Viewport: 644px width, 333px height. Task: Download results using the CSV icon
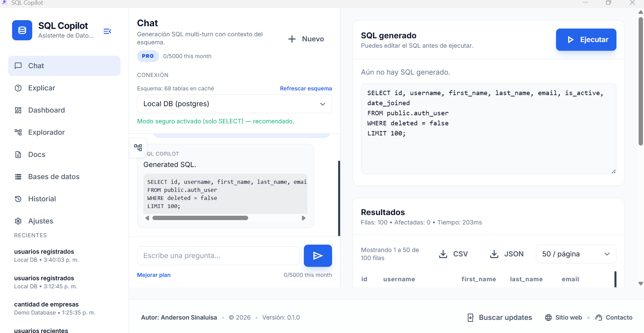[443, 254]
